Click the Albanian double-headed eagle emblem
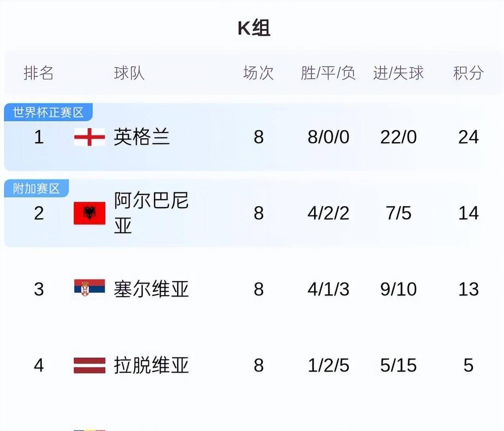 89,213
